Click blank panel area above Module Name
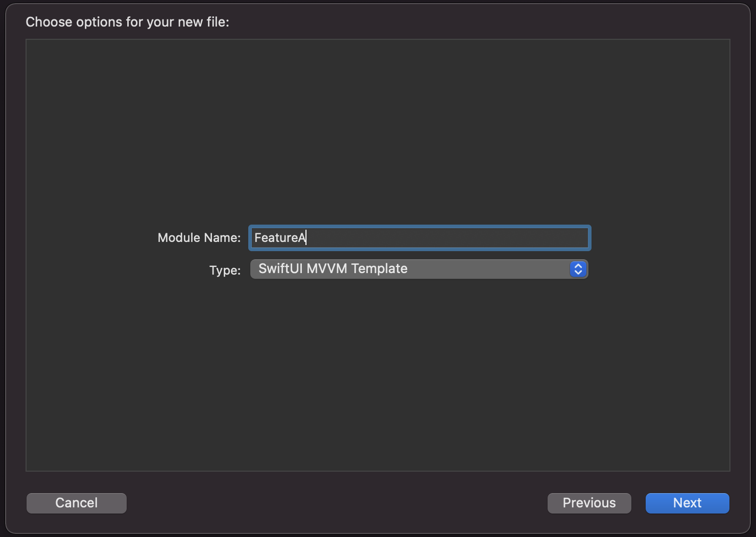This screenshot has height=537, width=756. (x=378, y=128)
